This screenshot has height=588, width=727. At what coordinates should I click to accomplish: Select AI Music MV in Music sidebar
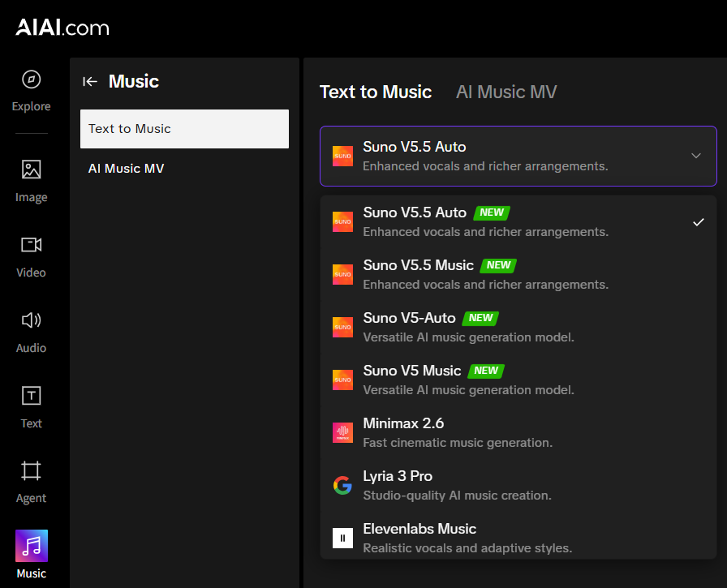(x=184, y=169)
